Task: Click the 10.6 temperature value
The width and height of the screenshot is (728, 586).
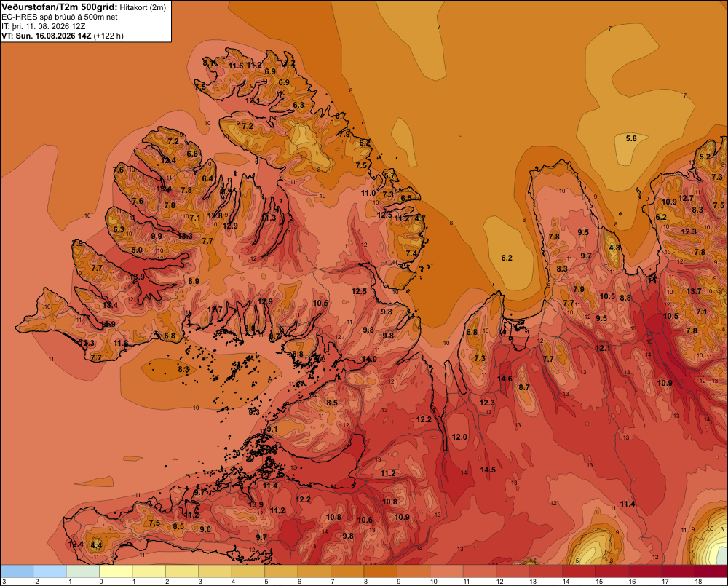Action: pos(365,520)
